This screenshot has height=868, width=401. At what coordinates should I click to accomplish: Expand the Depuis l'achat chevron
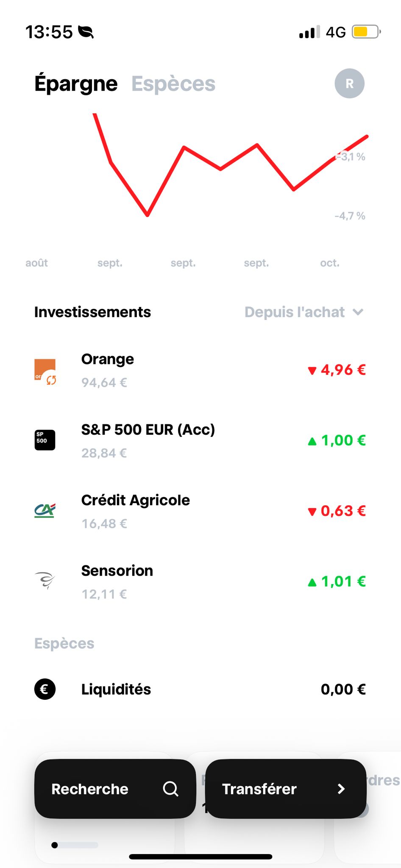click(358, 312)
